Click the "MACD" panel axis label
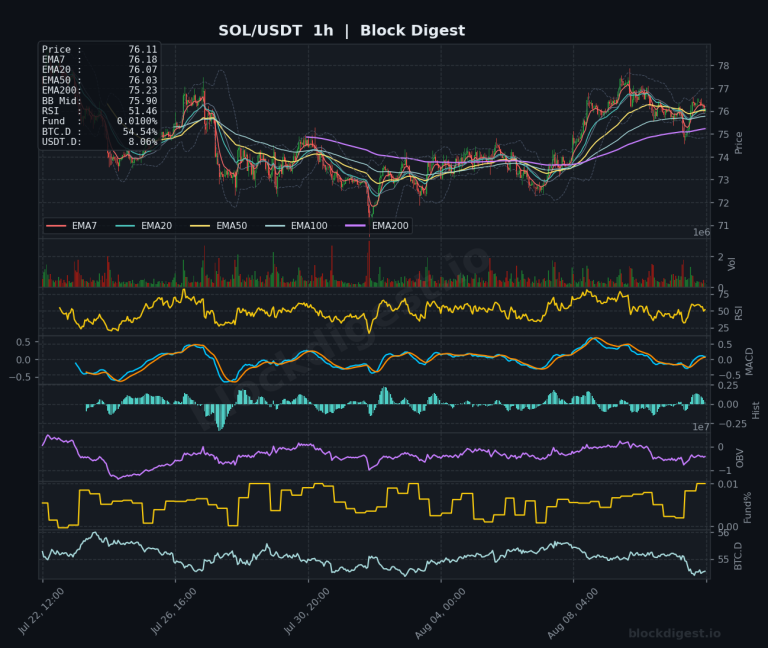The width and height of the screenshot is (768, 648). pos(749,362)
